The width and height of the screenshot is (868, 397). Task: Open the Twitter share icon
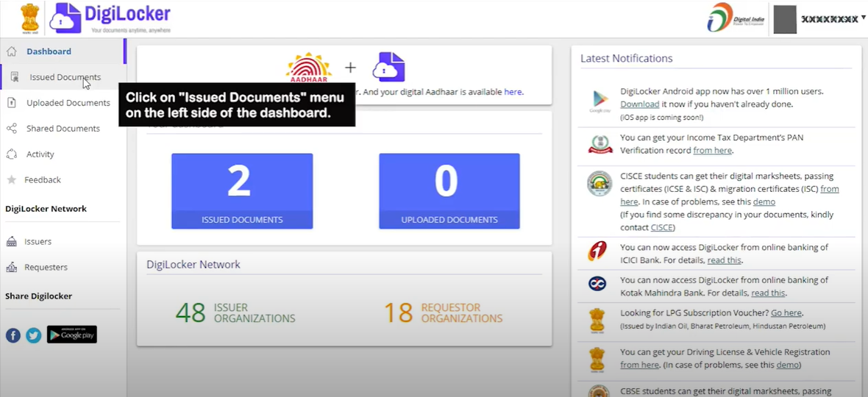pyautogui.click(x=34, y=335)
